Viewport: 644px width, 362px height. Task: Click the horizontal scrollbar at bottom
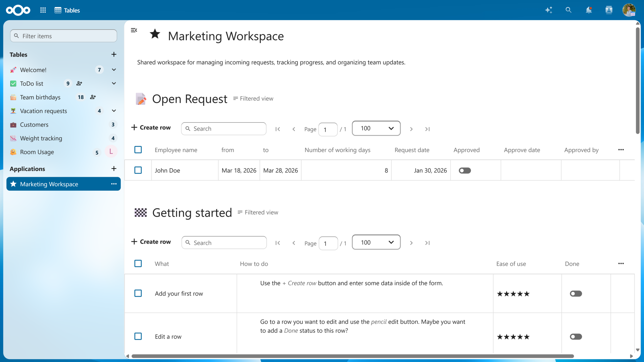pyautogui.click(x=352, y=356)
